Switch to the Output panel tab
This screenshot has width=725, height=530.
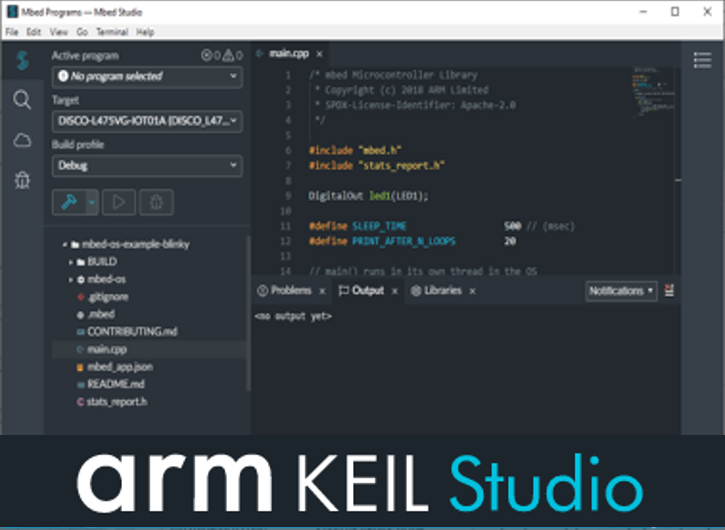(368, 290)
